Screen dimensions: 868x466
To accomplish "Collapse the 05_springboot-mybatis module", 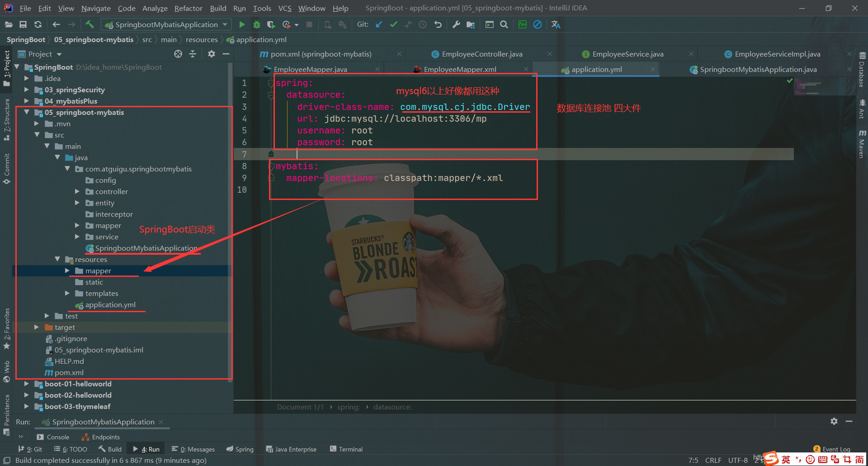I will 27,112.
